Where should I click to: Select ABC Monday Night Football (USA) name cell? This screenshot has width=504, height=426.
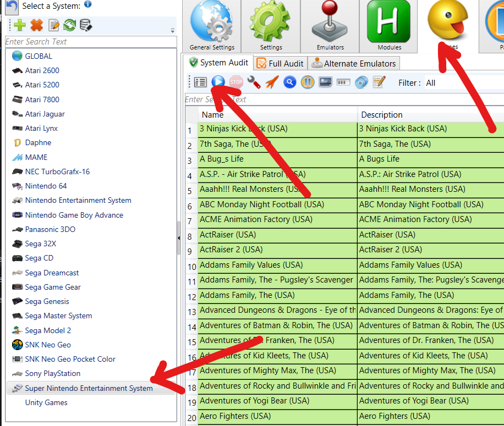click(x=277, y=204)
